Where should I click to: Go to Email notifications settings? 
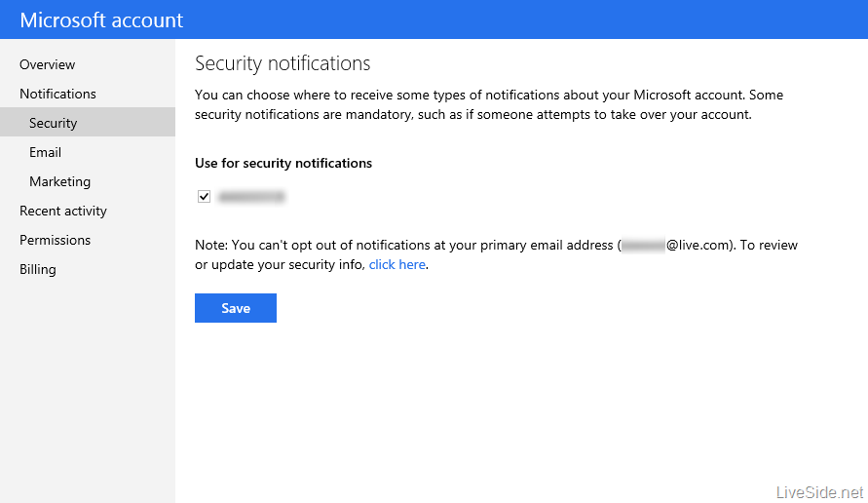[45, 152]
